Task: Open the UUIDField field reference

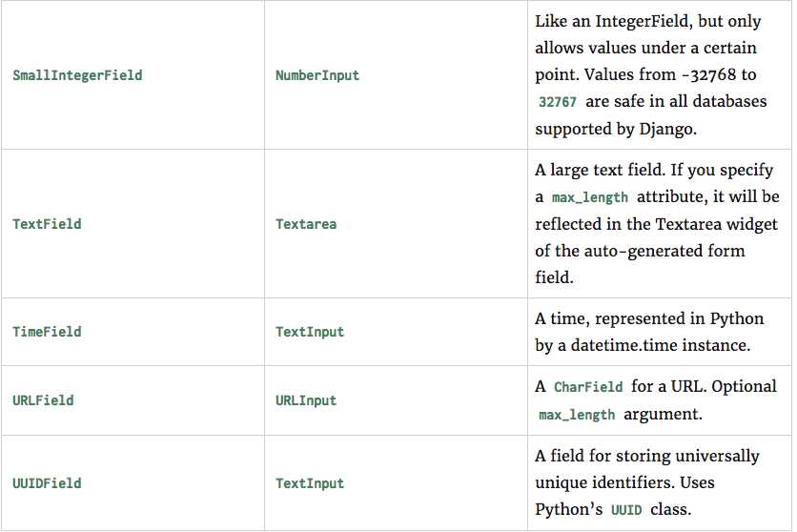Action: 47,483
